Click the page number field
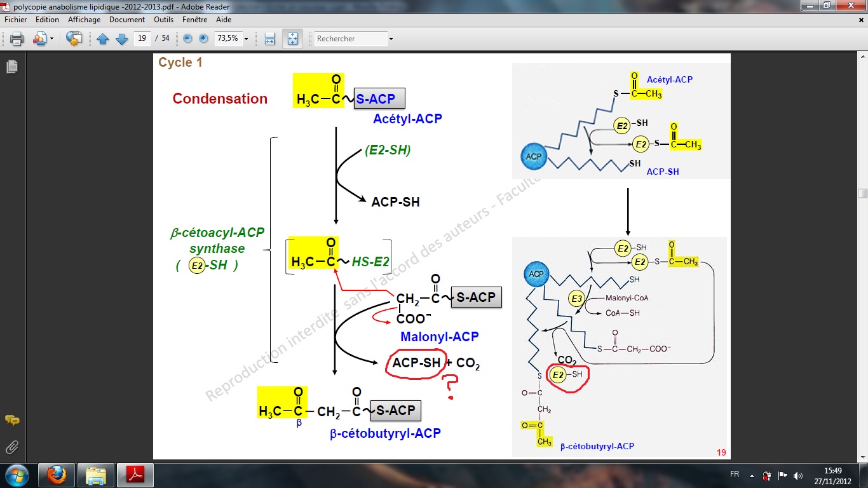This screenshot has width=868, height=488. [142, 39]
